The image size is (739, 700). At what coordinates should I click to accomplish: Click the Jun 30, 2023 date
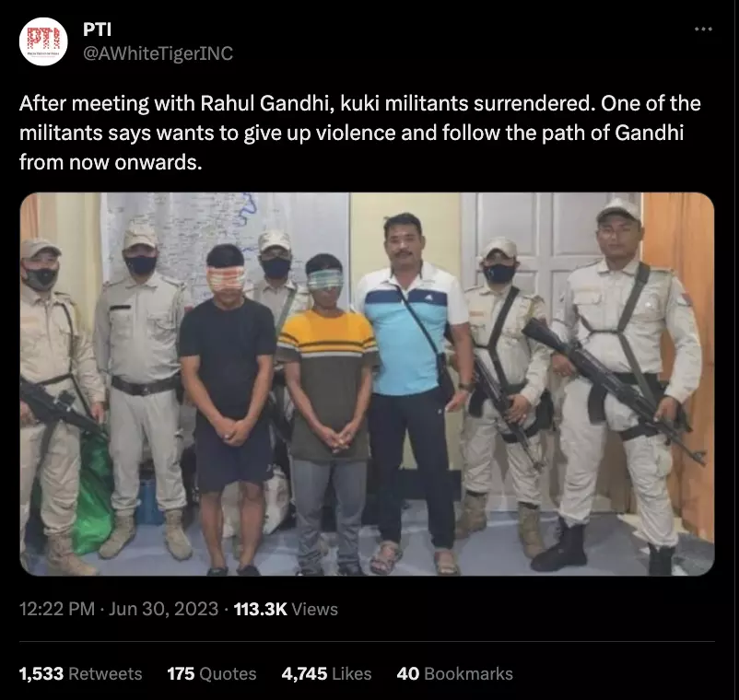[163, 609]
